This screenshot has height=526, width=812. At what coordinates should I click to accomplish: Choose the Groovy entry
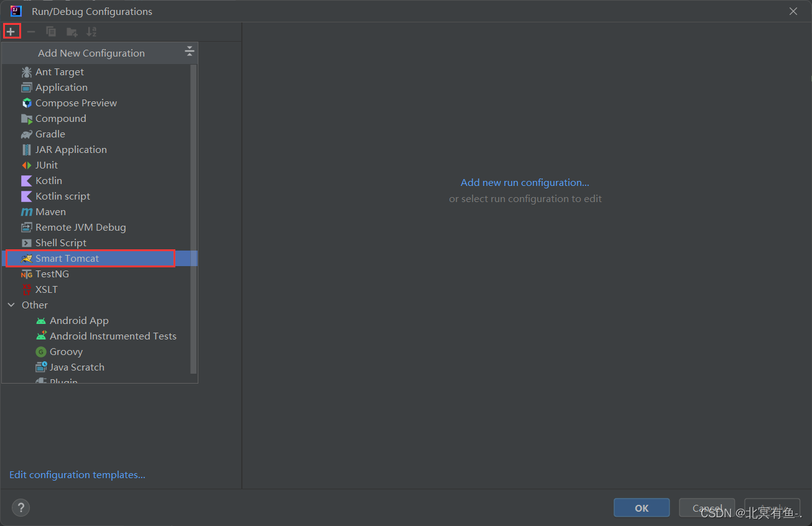tap(99, 352)
